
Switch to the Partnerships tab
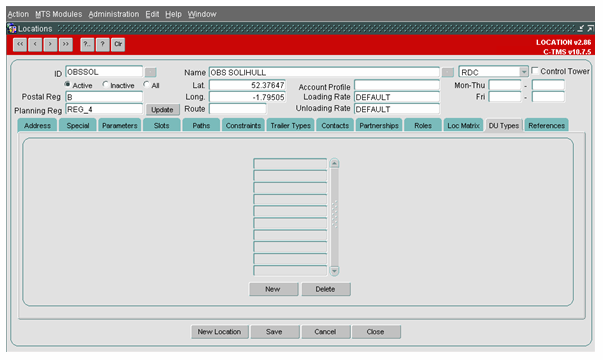point(379,126)
